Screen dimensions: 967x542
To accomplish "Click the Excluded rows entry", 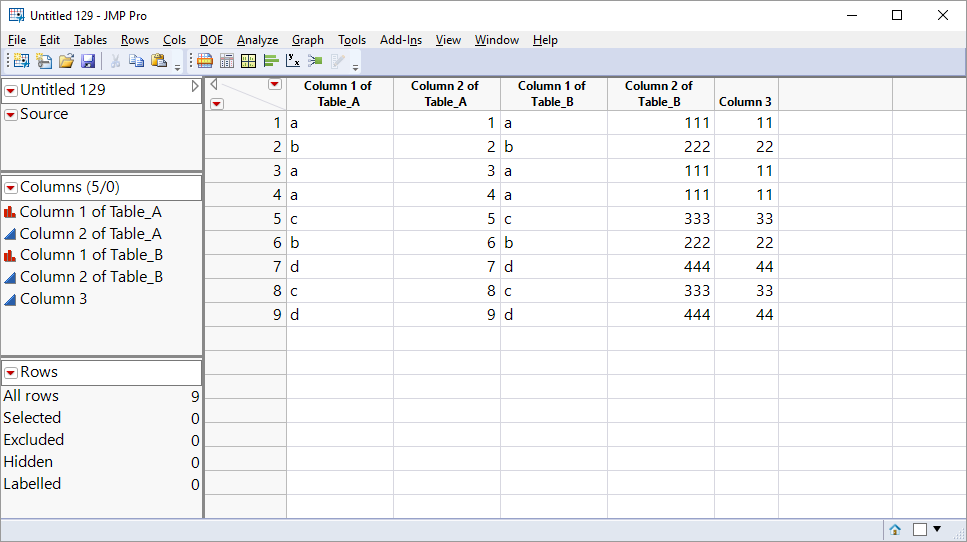I will coord(101,440).
